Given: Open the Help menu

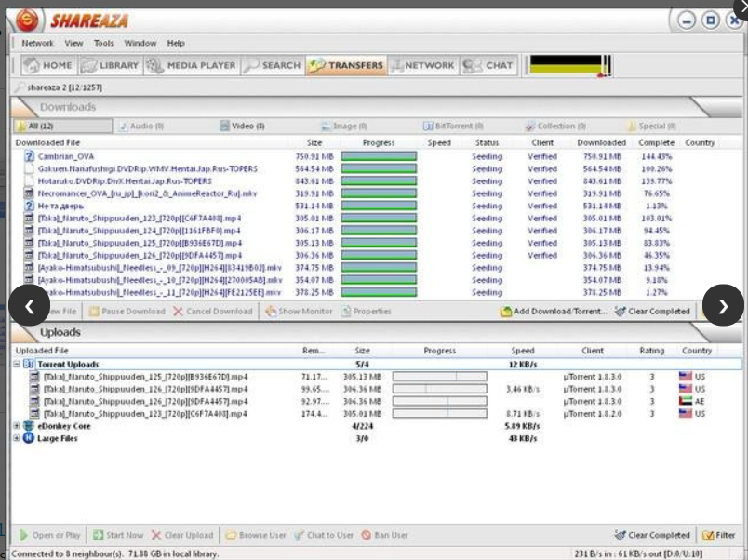Looking at the screenshot, I should point(176,43).
